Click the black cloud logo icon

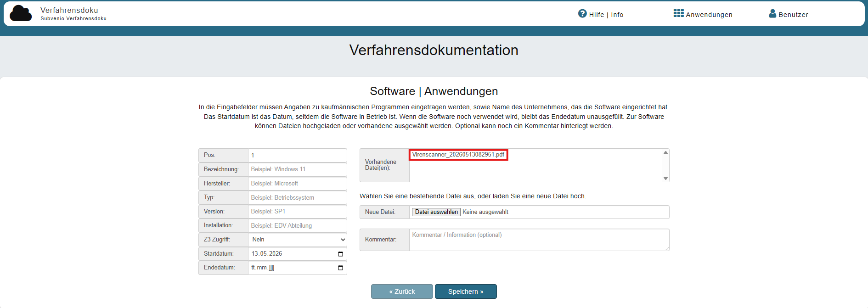click(x=21, y=13)
